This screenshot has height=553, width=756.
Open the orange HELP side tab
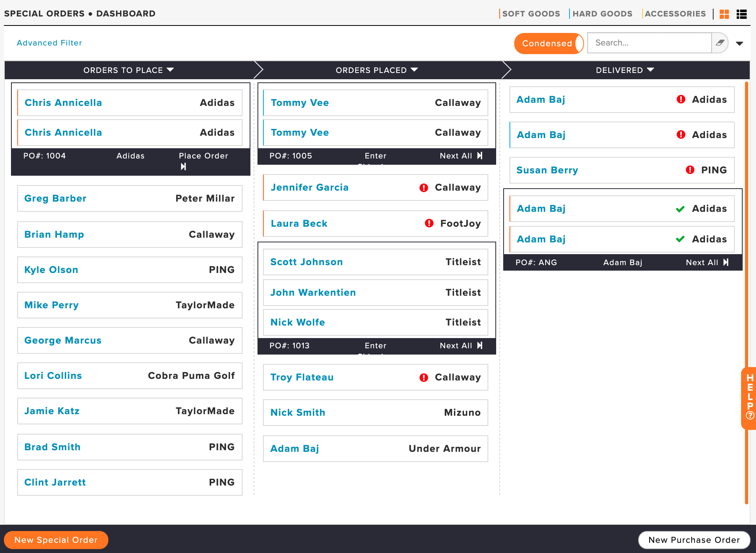click(749, 398)
